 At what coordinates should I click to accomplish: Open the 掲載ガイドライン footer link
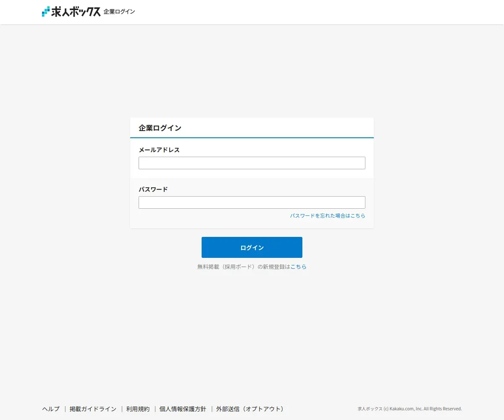93,409
